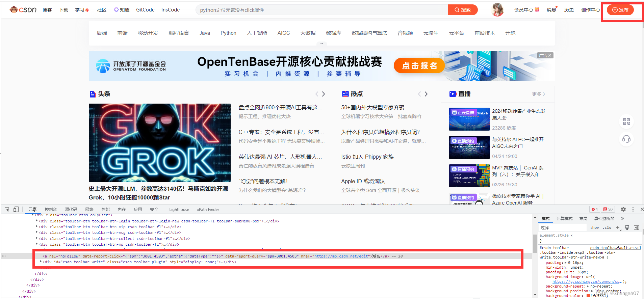Screen dimensions: 644x299
Task: Open article Istio 加入 Phippy 家族
Action: 367,157
